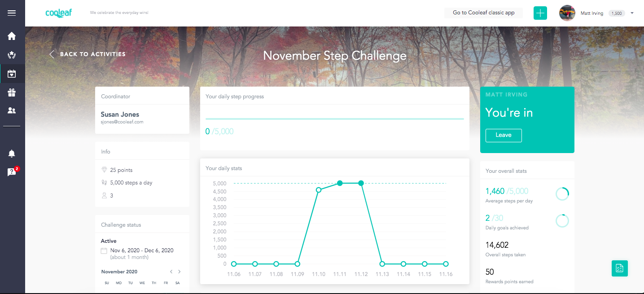Go to next month in calendar

click(x=180, y=272)
